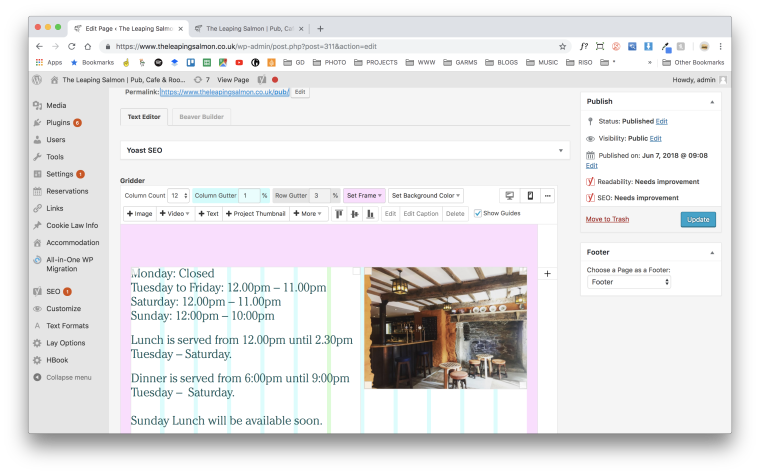Image resolution: width=760 pixels, height=474 pixels.
Task: Switch to desktop preview icon in Gridder
Action: 509,196
